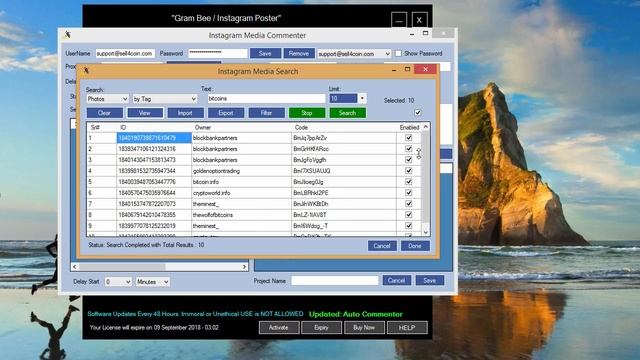The height and width of the screenshot is (360, 640).
Task: Click the Remove account button
Action: pyautogui.click(x=299, y=53)
